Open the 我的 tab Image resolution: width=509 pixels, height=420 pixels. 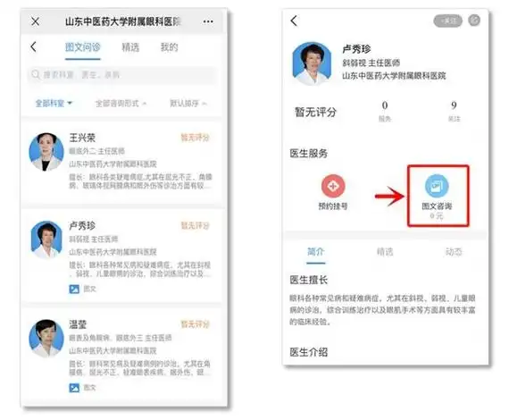click(169, 47)
